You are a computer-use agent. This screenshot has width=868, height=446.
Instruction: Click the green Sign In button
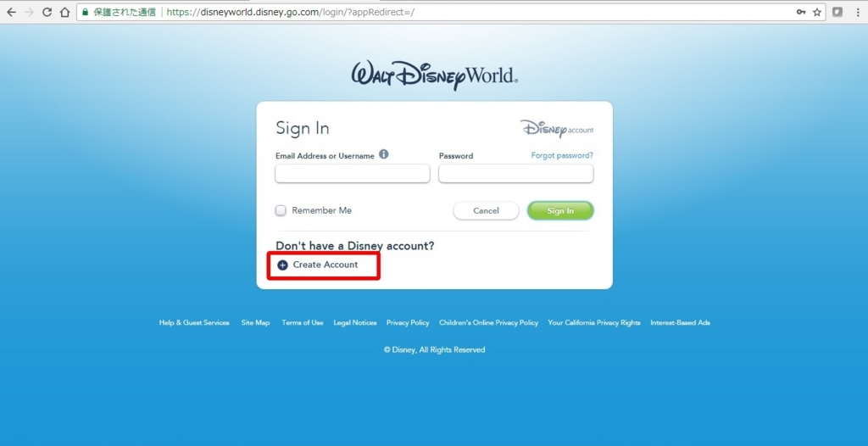(x=560, y=210)
